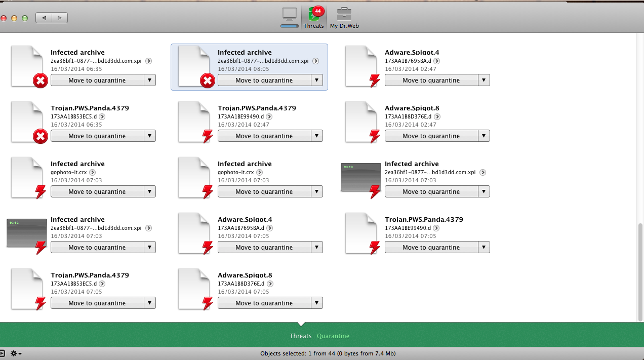Viewport: 644px width, 360px height.
Task: Move Adware.Spigot.8 dated 02:47 to quarantine
Action: click(431, 136)
